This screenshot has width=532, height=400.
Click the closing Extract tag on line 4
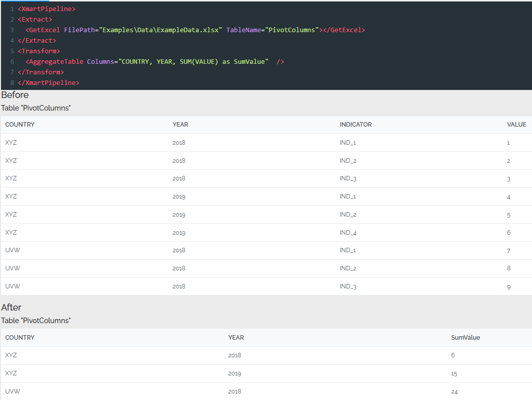click(37, 40)
